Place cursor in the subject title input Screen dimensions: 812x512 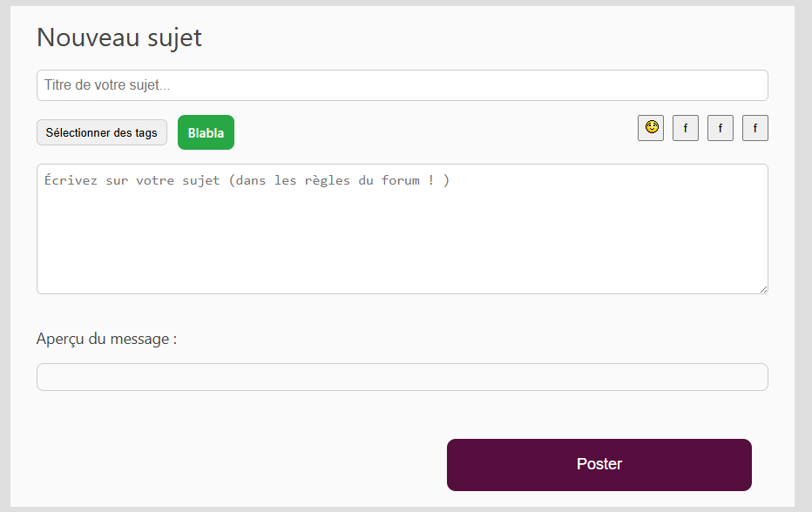click(x=402, y=85)
